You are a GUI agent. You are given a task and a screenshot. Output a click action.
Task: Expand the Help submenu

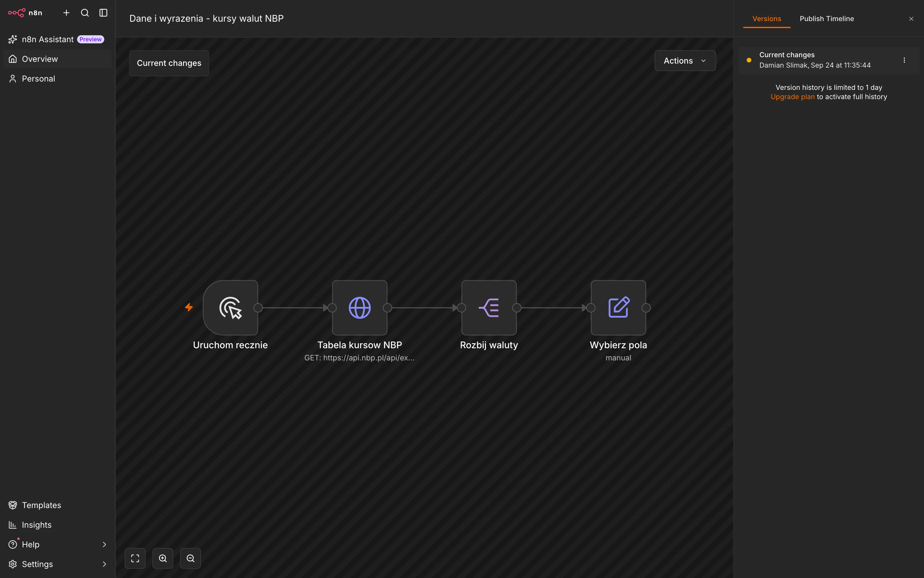click(57, 544)
